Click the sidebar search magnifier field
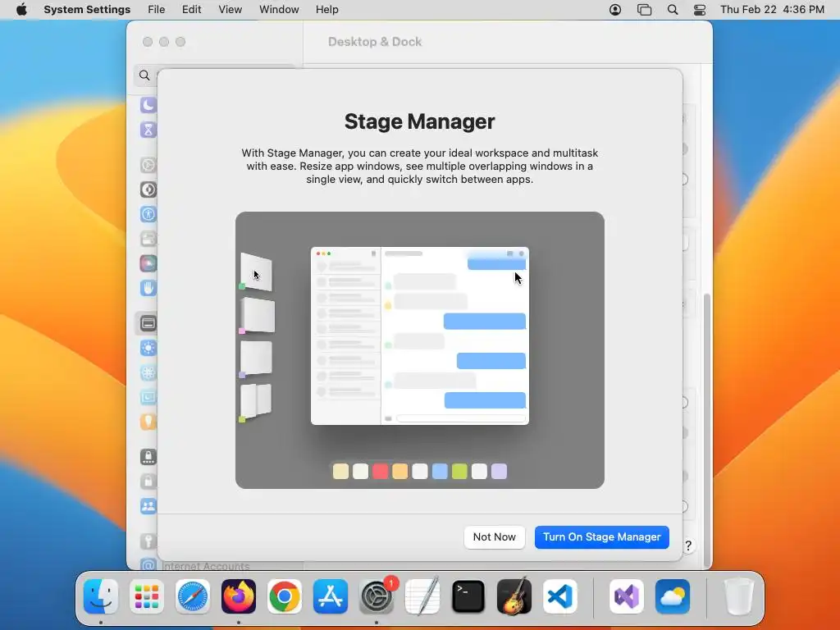 pyautogui.click(x=144, y=75)
